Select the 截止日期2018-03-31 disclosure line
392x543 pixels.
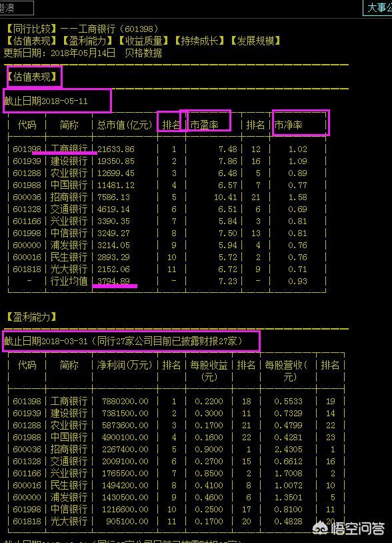pyautogui.click(x=123, y=341)
